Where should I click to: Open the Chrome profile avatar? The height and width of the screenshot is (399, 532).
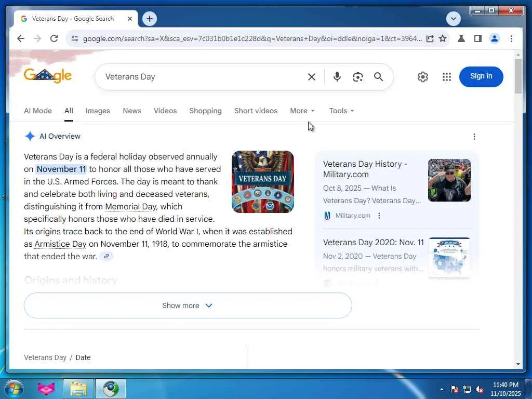click(495, 38)
